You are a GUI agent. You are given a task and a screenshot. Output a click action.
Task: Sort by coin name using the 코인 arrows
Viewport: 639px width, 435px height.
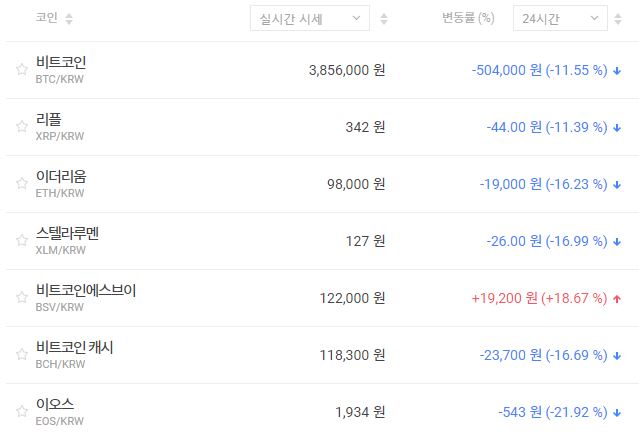pos(69,19)
